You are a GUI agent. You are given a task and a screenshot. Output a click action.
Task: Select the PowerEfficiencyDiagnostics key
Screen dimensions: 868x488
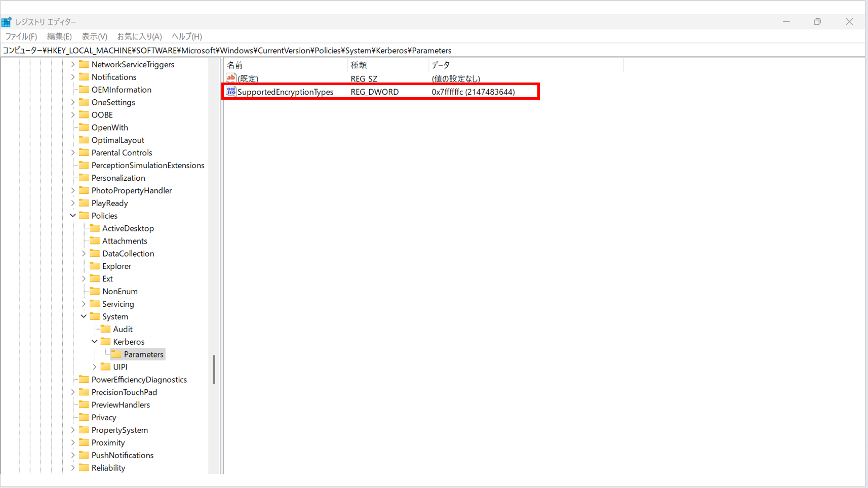coord(139,380)
